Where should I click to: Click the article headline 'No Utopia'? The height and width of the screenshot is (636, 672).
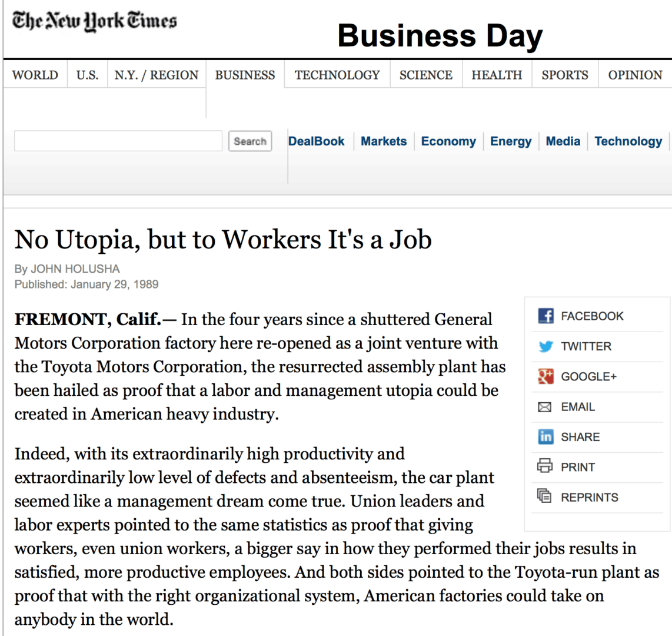click(x=224, y=240)
